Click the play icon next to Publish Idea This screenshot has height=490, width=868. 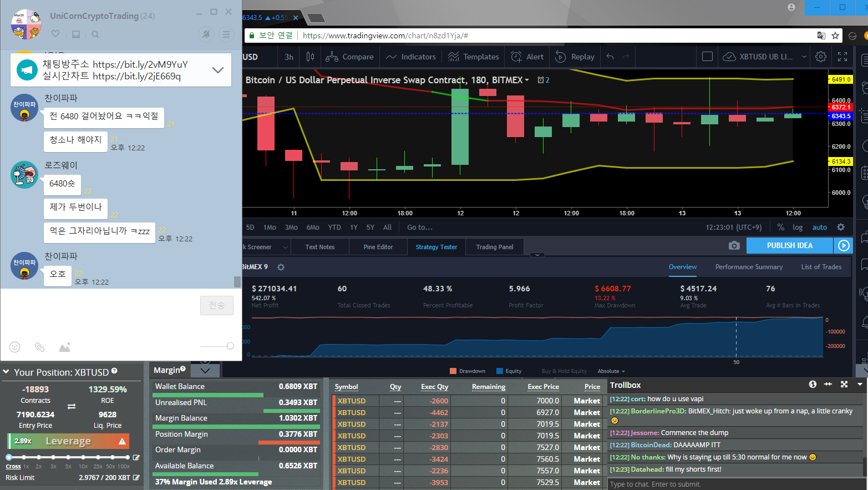pos(844,245)
